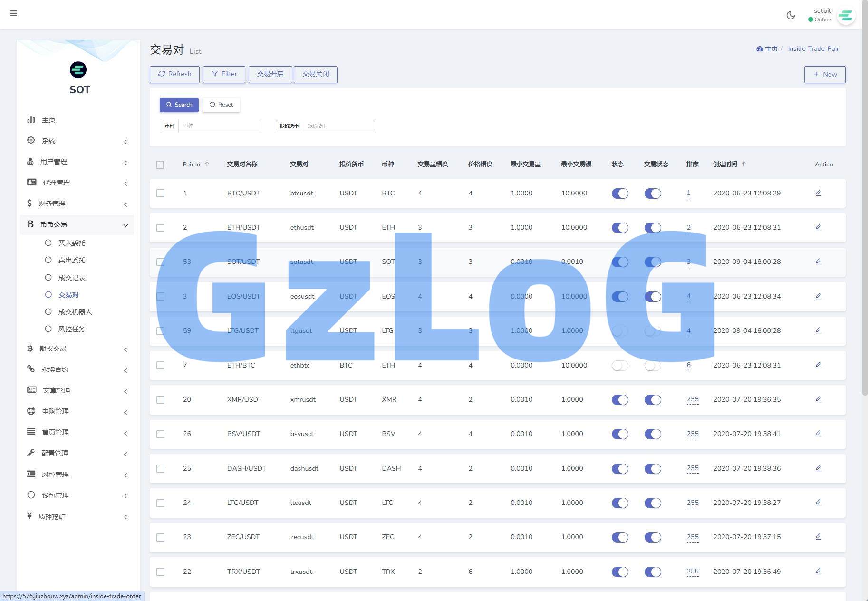
Task: Click the hamburger menu icon
Action: pyautogui.click(x=13, y=13)
